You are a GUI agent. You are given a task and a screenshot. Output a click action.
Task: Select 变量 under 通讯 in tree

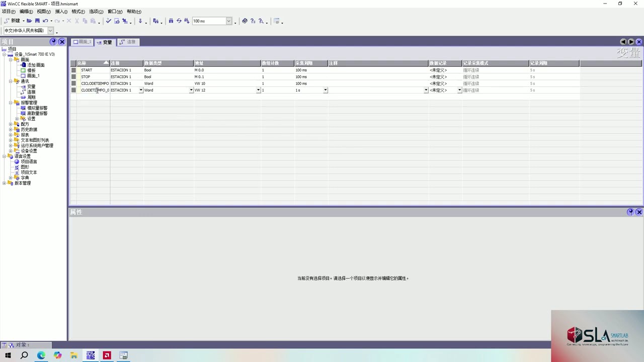[x=31, y=86]
